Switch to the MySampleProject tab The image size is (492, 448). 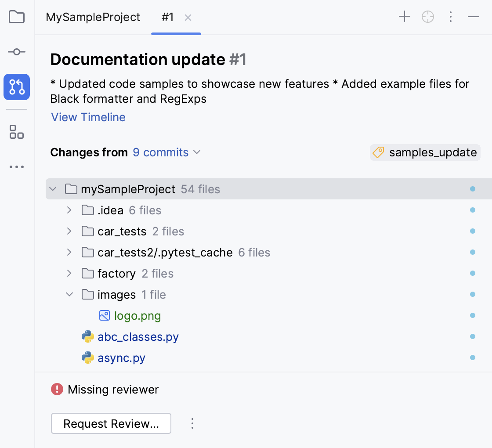pos(93,17)
